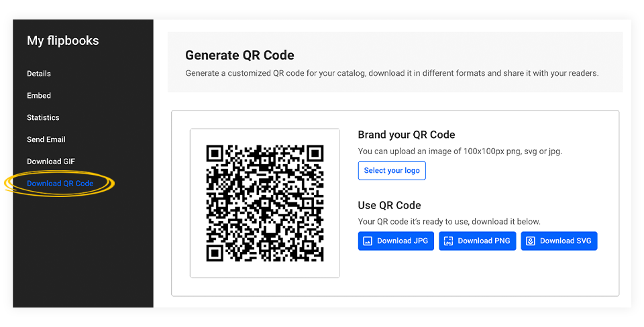Click the icon on the Download PNG button
This screenshot has height=327, width=644.
449,241
